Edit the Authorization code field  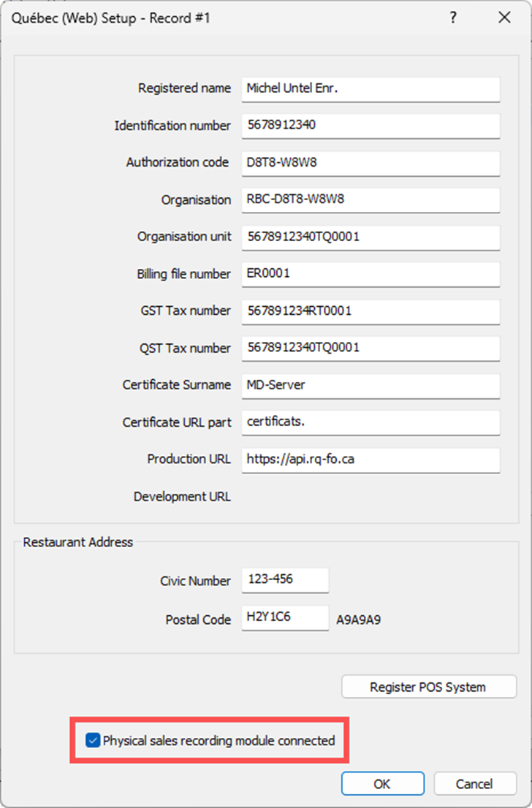pos(370,163)
